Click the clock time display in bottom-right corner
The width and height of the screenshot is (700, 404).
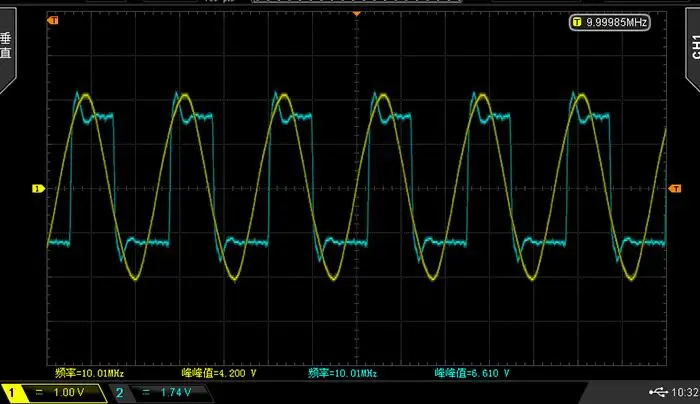click(x=685, y=392)
